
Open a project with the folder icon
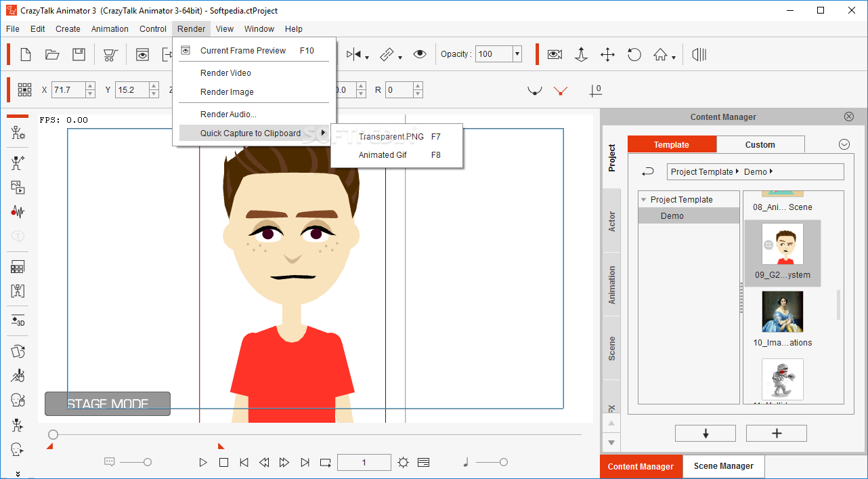click(52, 54)
